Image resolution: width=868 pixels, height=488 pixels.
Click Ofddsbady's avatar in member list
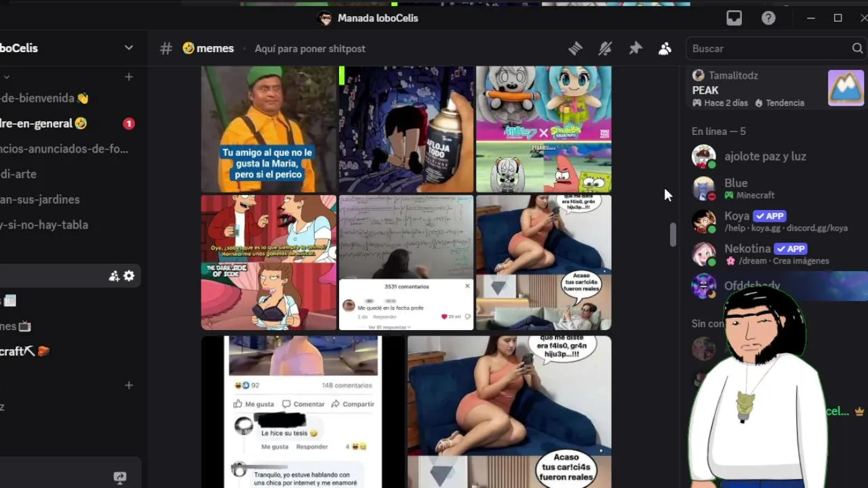click(x=703, y=285)
